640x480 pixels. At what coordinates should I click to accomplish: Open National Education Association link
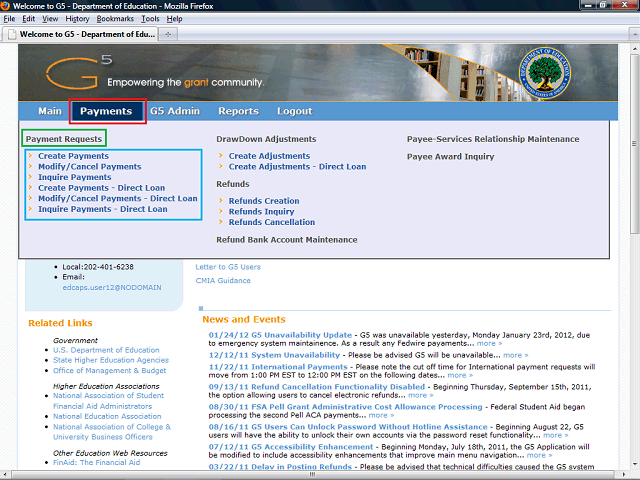click(107, 416)
